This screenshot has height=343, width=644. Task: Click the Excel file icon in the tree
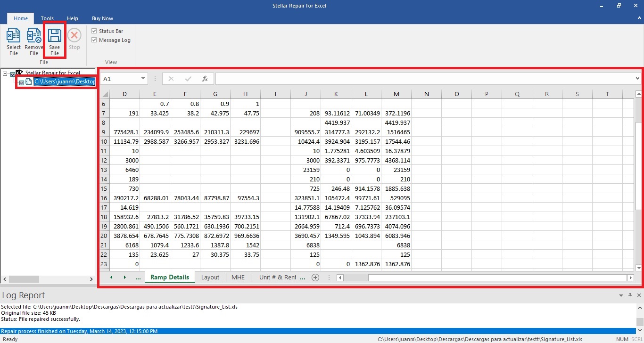pyautogui.click(x=28, y=82)
